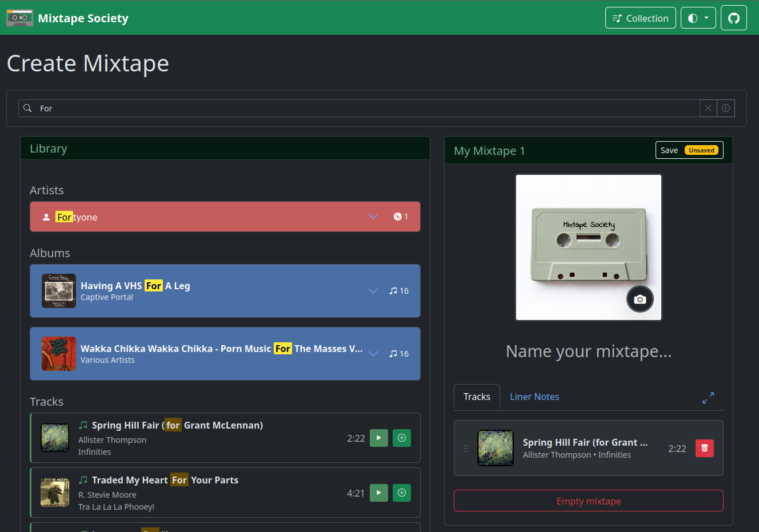Select the Tracks tab
This screenshot has height=532, width=759.
(x=477, y=397)
